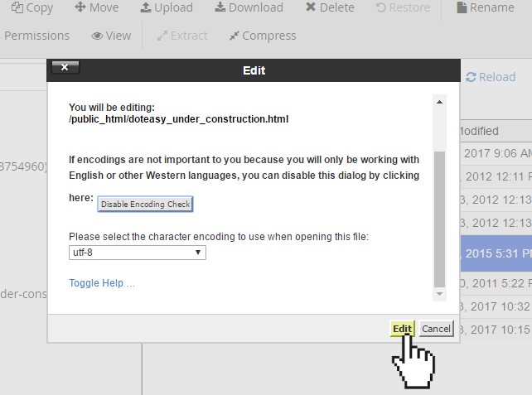
Task: Click Delete in the file manager toolbar
Action: pos(330,7)
